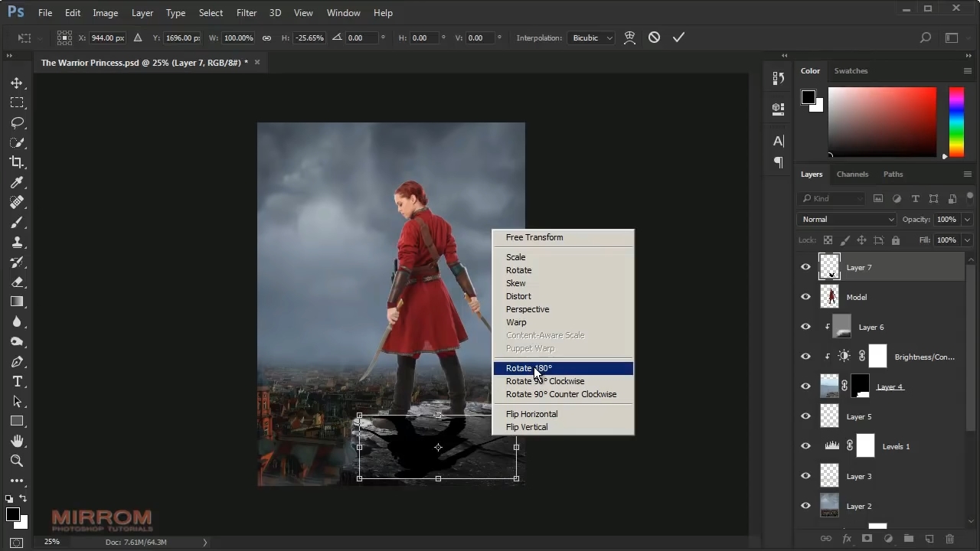The image size is (980, 551).
Task: Cancel transform with the circle-slash icon
Action: (x=654, y=37)
